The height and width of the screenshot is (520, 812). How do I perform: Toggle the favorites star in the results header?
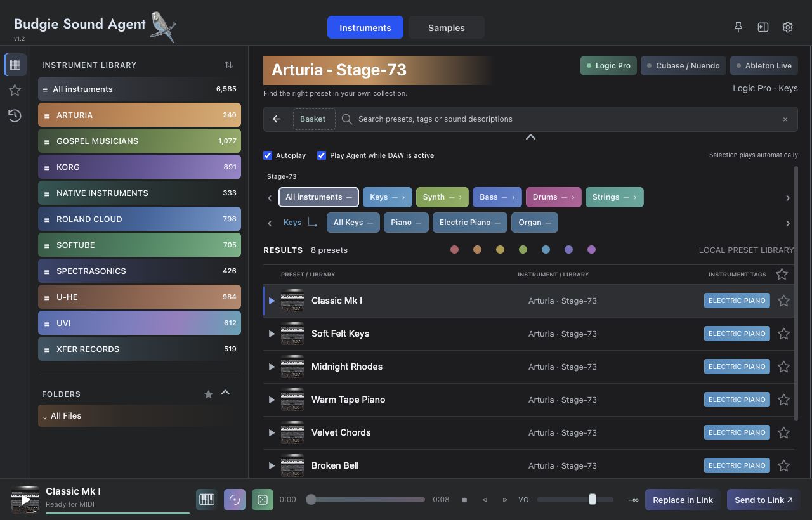[782, 274]
